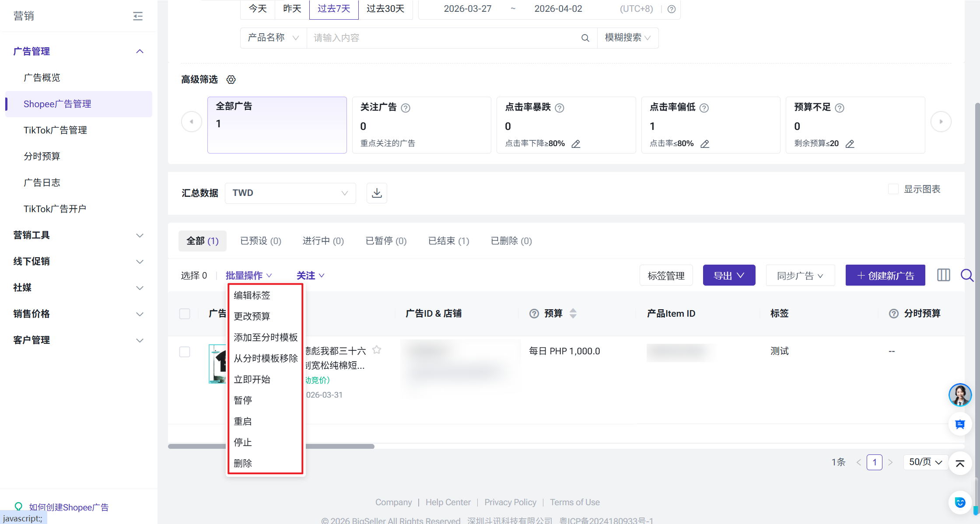Enable the 显示图表 checkbox

coord(893,189)
